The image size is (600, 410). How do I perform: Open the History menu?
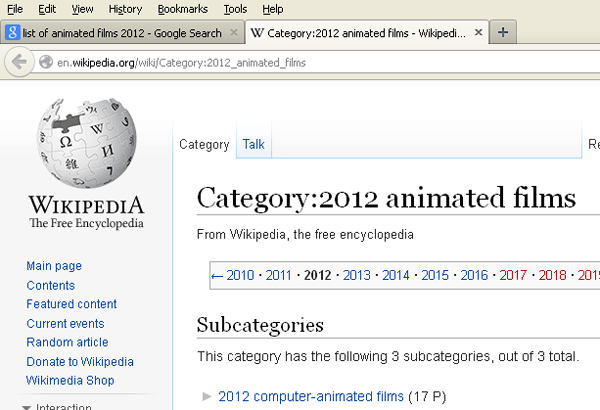pyautogui.click(x=125, y=9)
